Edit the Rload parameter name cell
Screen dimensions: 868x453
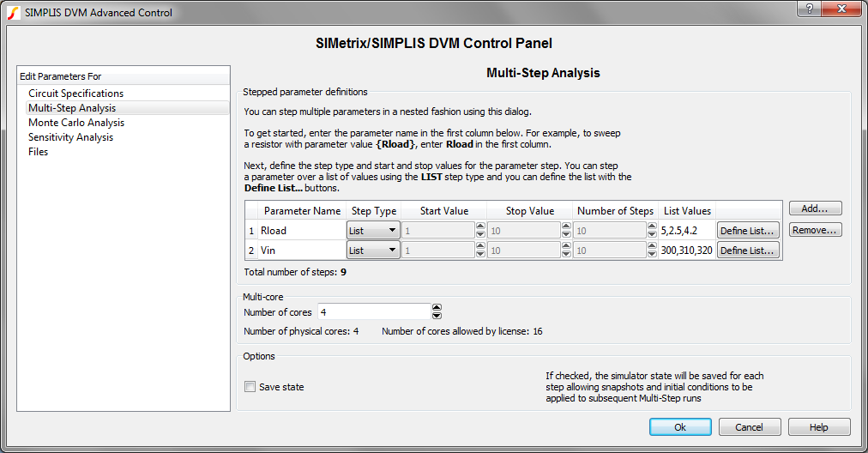point(300,230)
